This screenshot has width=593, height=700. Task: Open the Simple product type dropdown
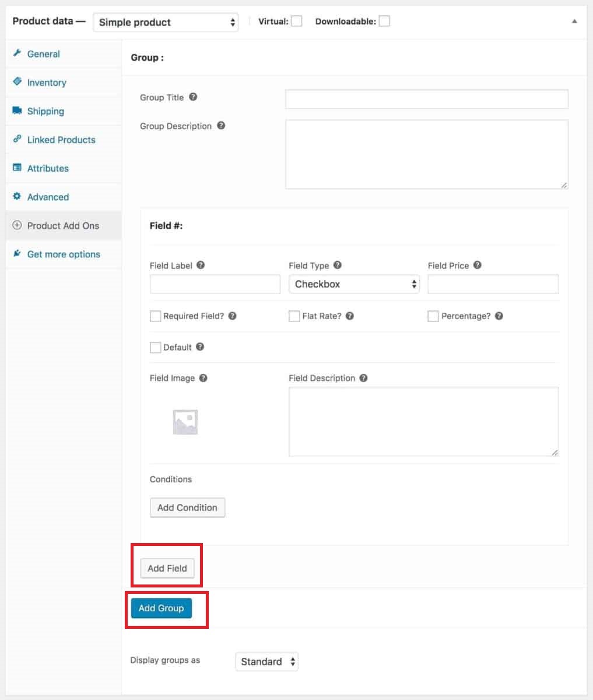pos(166,22)
